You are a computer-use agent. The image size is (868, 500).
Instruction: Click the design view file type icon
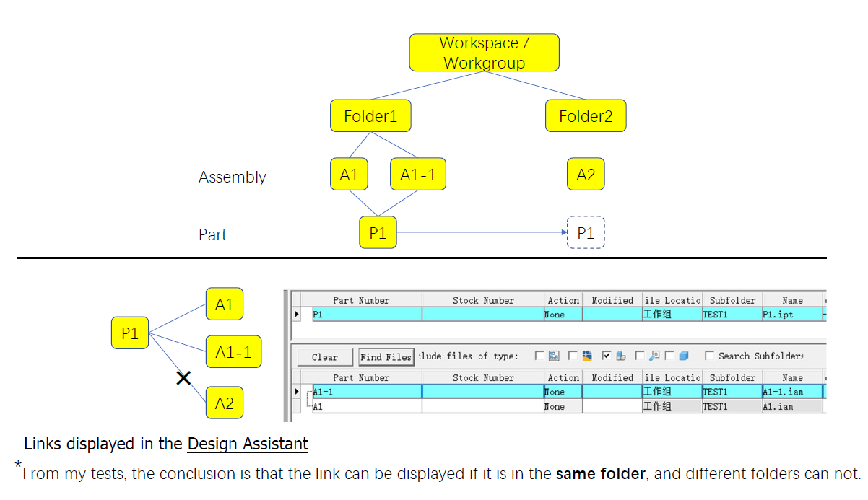[x=654, y=356]
